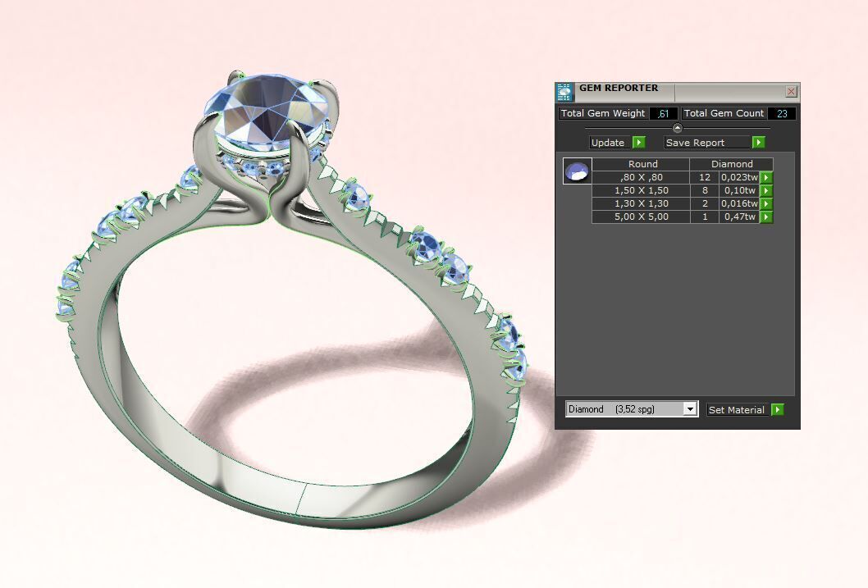Image resolution: width=868 pixels, height=588 pixels.
Task: Click the Set Material button label
Action: pos(738,410)
